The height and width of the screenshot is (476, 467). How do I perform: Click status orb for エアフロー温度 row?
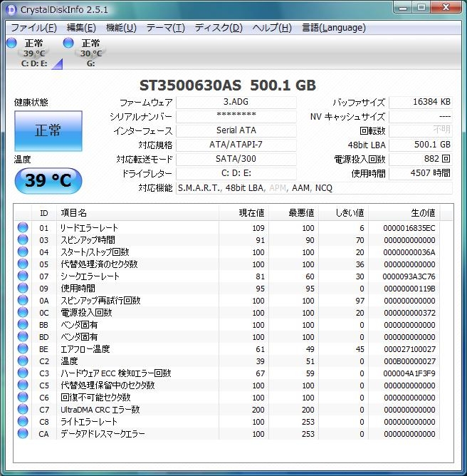(x=23, y=349)
